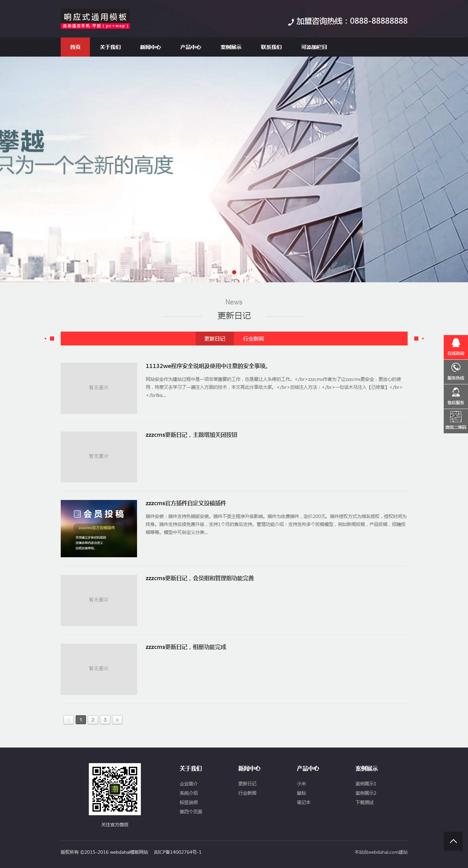
Task: Open footer link 第四个页面
Action: click(191, 812)
